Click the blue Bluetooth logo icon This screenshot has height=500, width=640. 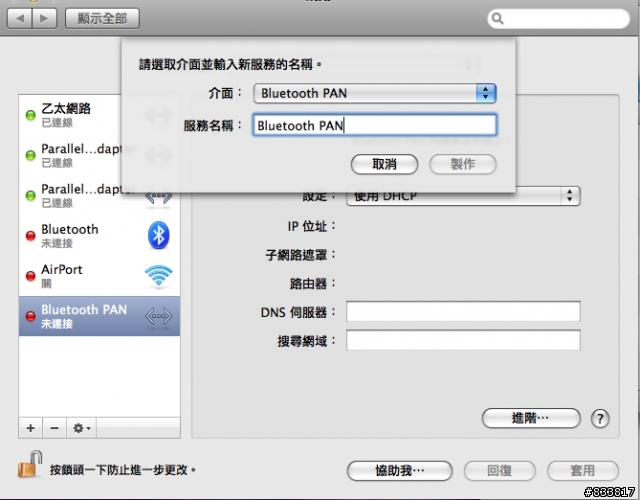(158, 235)
